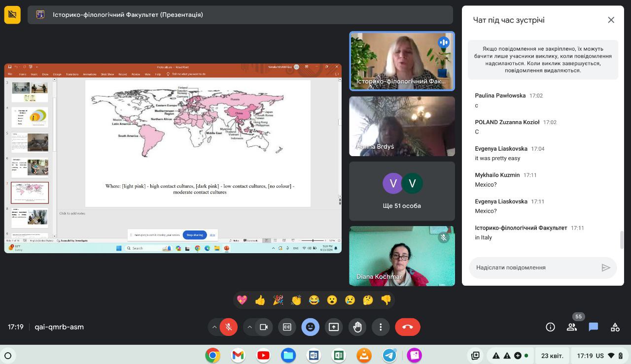This screenshot has height=364, width=631.
Task: Expand audio settings chevron beside microphone
Action: point(214,327)
